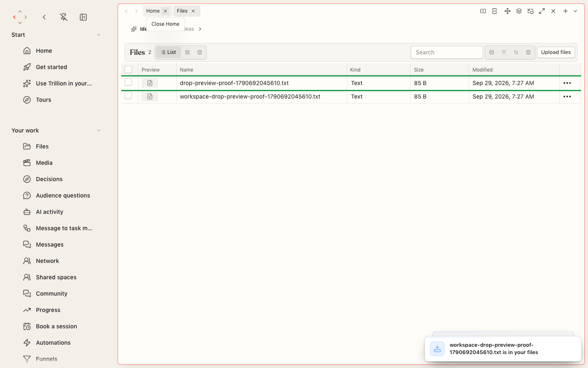Image resolution: width=588 pixels, height=368 pixels.
Task: Open the more options menu for drop-preview-proof row
Action: click(567, 83)
